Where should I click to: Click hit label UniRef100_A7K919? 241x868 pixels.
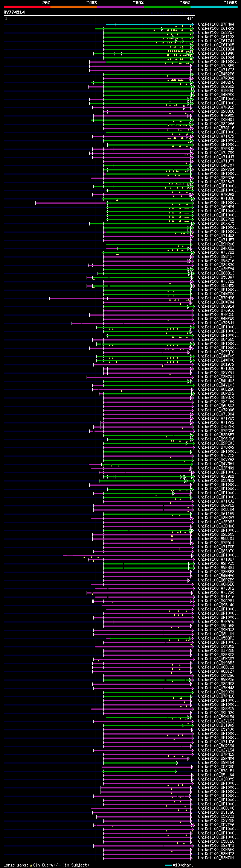point(216,107)
